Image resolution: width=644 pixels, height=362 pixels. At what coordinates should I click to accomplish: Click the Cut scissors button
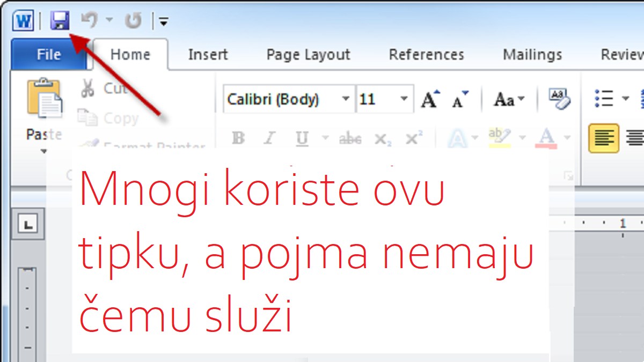(103, 88)
